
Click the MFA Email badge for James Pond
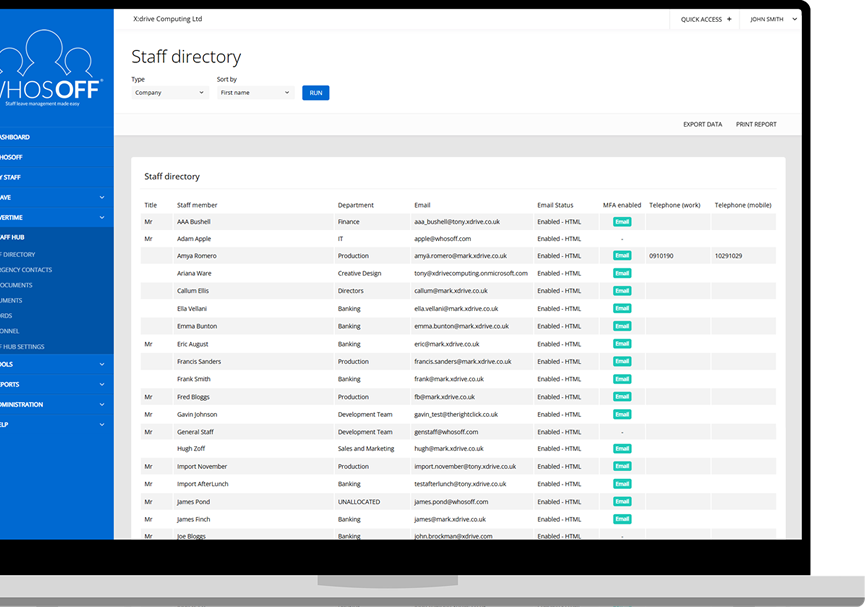(622, 502)
